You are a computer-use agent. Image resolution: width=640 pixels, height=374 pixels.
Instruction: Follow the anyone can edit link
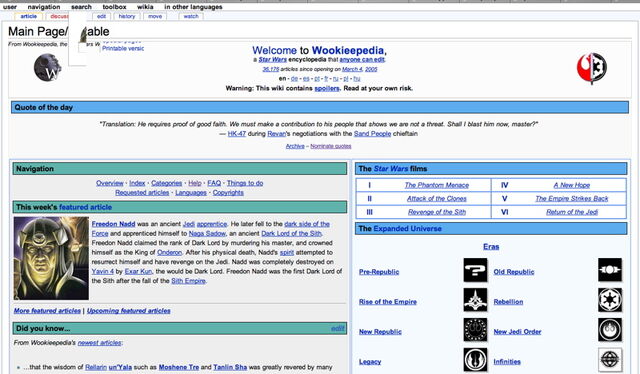tap(362, 60)
